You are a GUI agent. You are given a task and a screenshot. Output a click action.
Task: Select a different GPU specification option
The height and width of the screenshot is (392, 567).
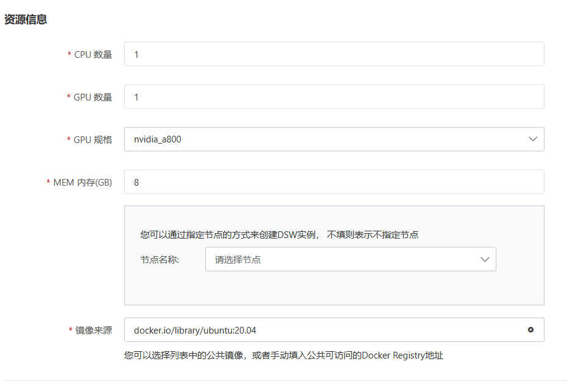click(533, 139)
